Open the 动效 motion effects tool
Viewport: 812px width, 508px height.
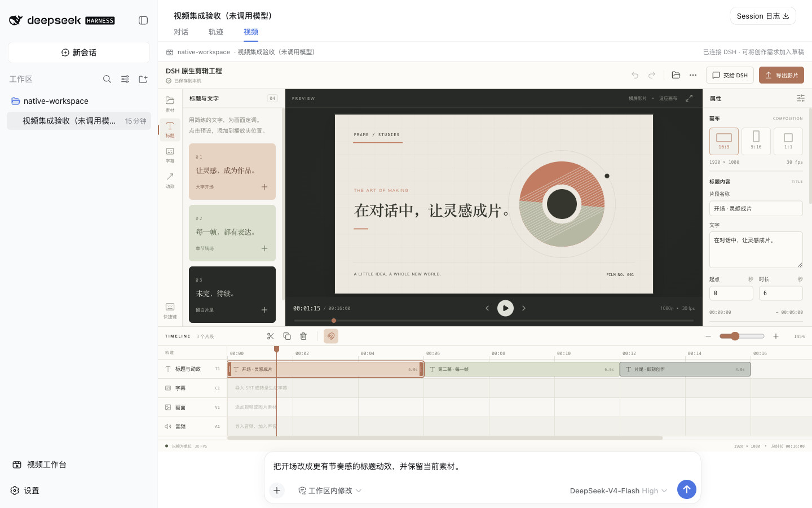tap(170, 181)
